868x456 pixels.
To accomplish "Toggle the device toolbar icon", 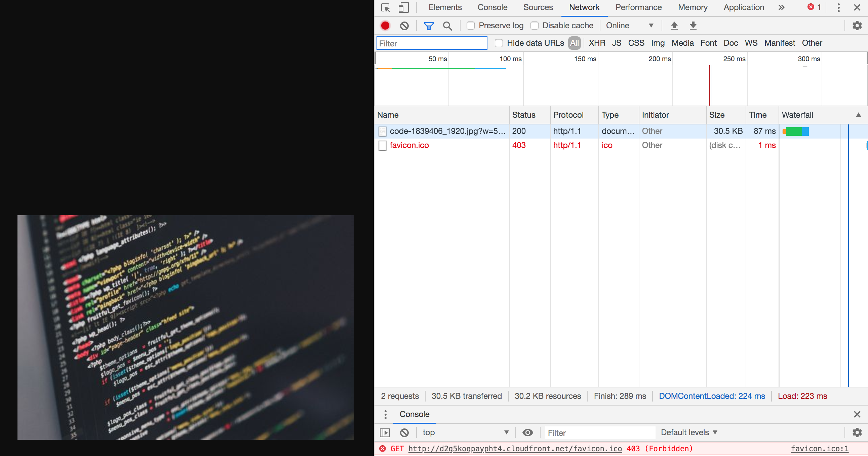I will tap(403, 7).
